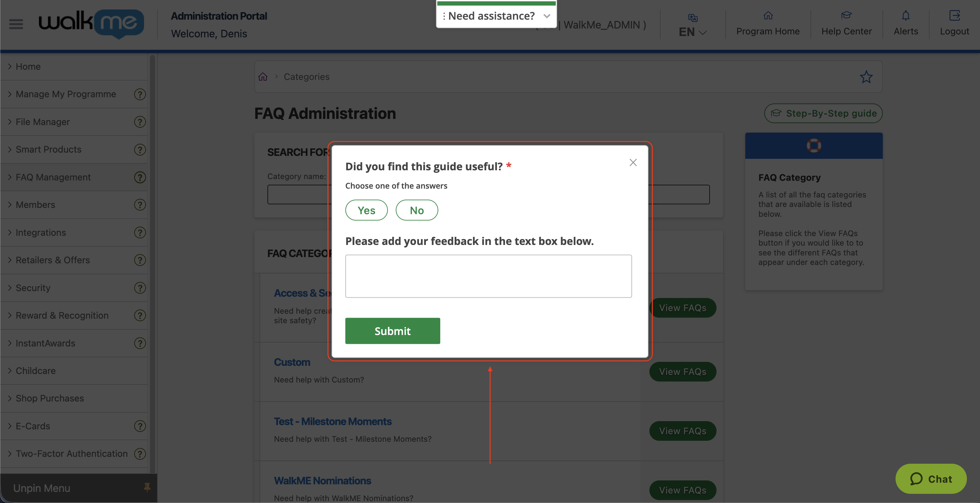Screen dimensions: 980x503
Task: Select Yes for guide usefulness
Action: tap(366, 210)
